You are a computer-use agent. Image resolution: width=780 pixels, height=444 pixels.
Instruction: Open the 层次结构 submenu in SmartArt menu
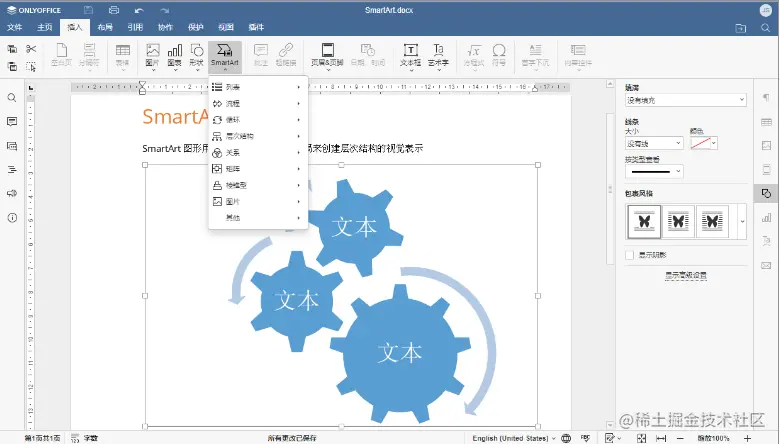258,136
